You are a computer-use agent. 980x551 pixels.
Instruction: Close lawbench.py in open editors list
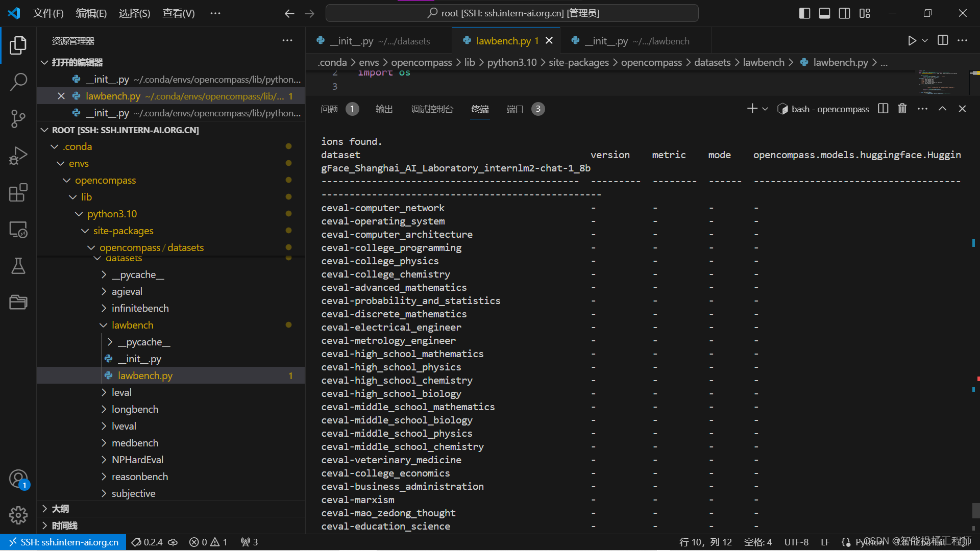pos(61,96)
